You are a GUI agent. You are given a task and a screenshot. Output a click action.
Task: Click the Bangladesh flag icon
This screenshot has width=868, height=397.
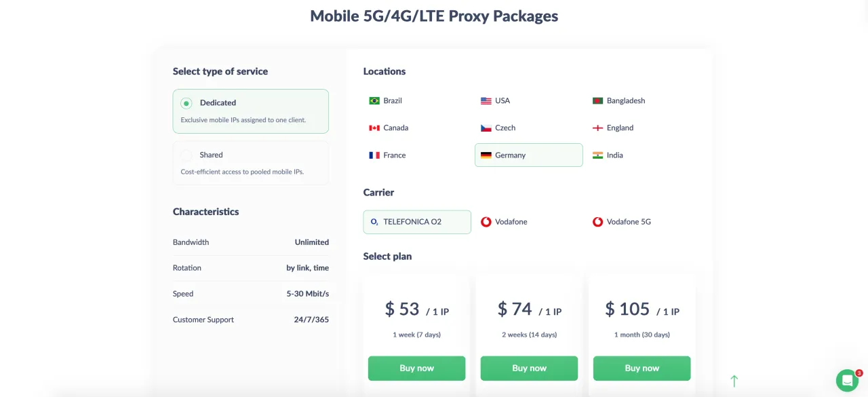coord(597,100)
